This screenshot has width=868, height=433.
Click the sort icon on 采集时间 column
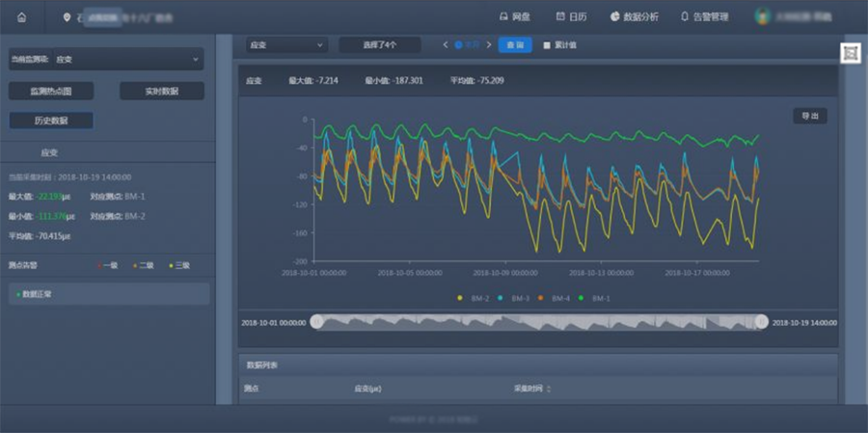click(550, 389)
